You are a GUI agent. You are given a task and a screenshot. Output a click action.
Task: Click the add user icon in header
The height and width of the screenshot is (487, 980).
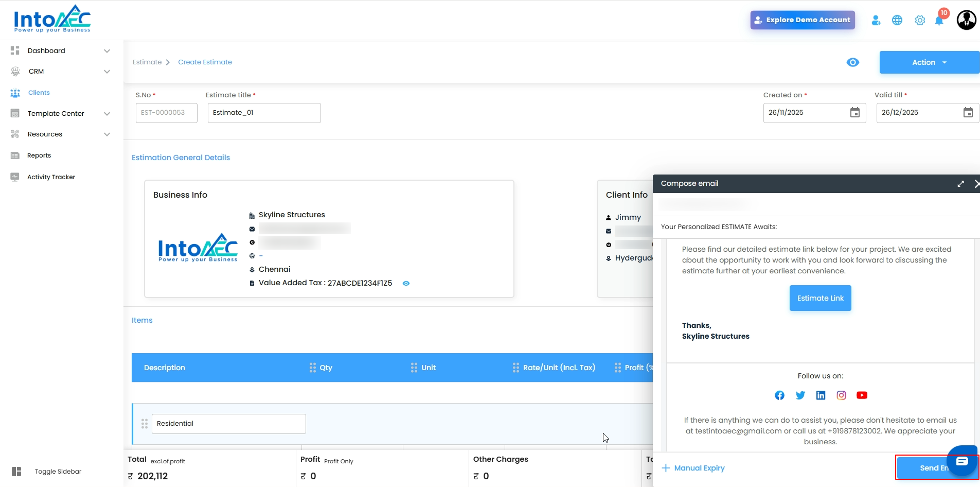pyautogui.click(x=876, y=20)
